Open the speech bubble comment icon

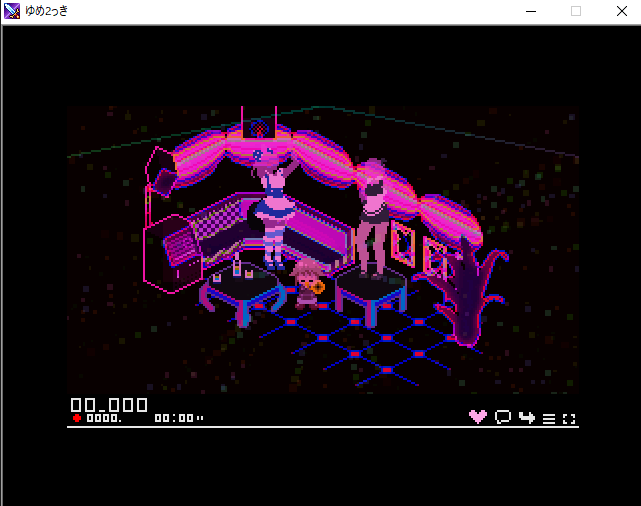point(503,417)
